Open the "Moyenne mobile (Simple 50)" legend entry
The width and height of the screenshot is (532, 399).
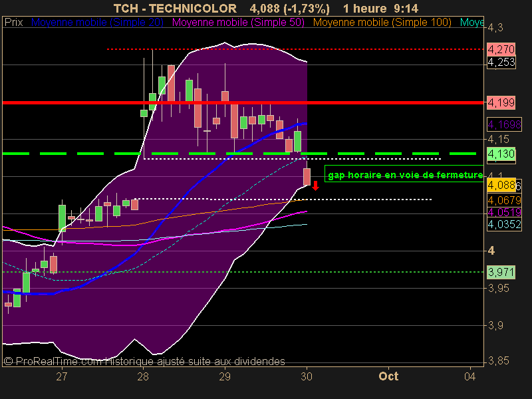[x=238, y=23]
